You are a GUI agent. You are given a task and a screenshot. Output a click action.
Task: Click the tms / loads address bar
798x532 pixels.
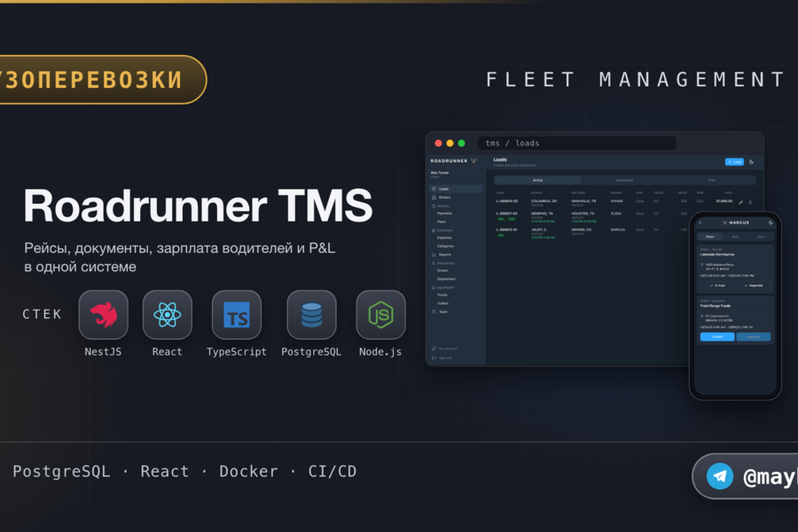pos(576,143)
